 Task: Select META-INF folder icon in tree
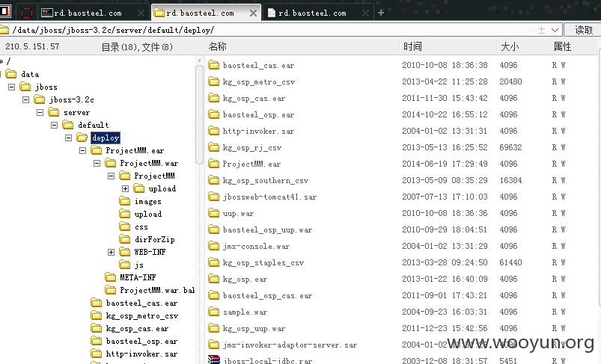[110, 277]
